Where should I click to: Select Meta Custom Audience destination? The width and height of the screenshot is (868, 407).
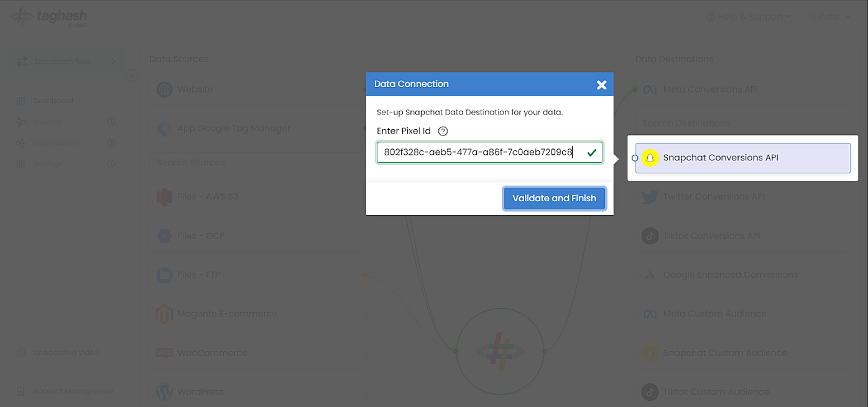click(742, 314)
